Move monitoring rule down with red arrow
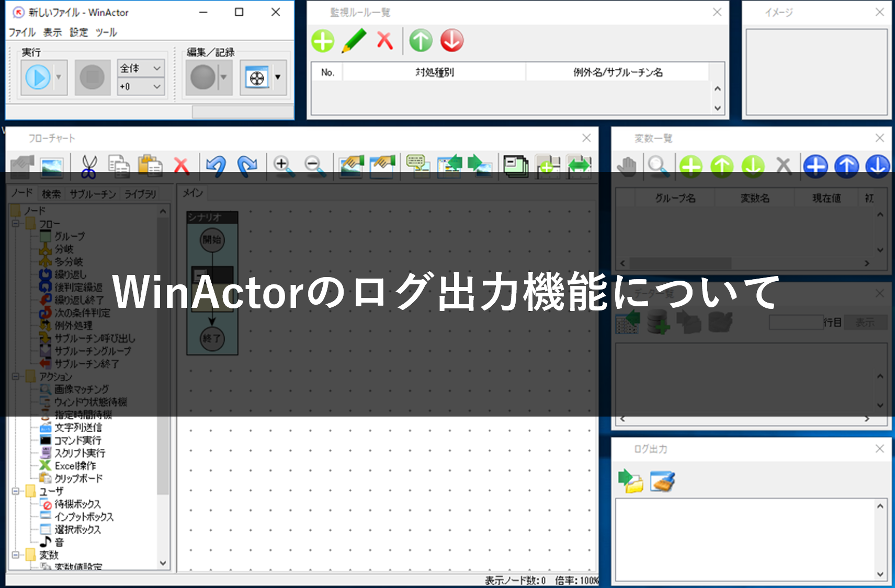The width and height of the screenshot is (895, 588). pos(452,41)
